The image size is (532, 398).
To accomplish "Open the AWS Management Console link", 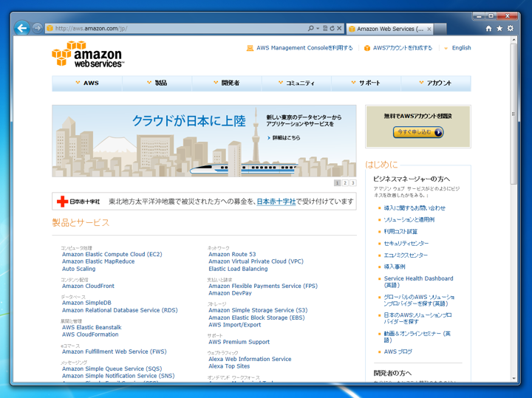I will 304,48.
